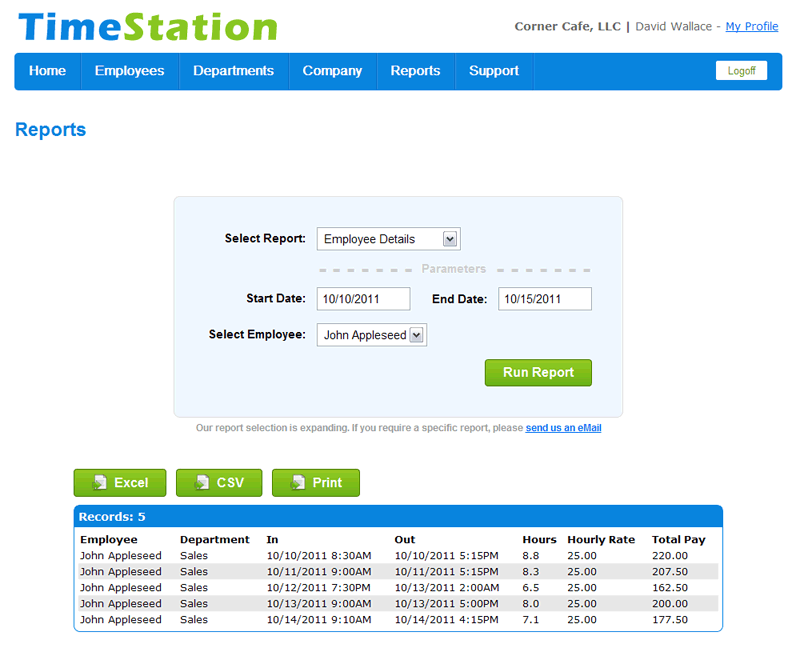
Task: Click the 8.8 hours value
Action: click(x=531, y=556)
